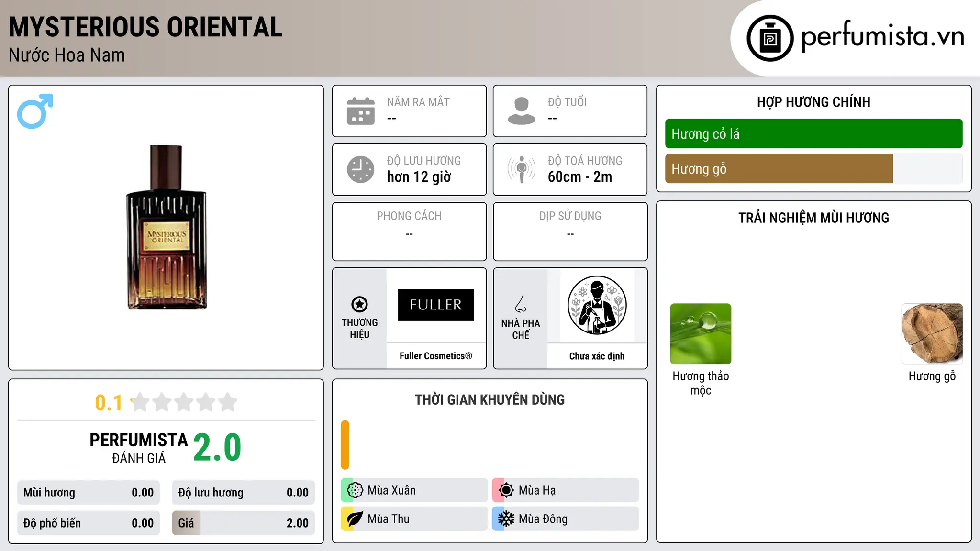
Task: Click the TRẢI NGHIỆM MÙI HƯƠNG heading
Action: [813, 218]
